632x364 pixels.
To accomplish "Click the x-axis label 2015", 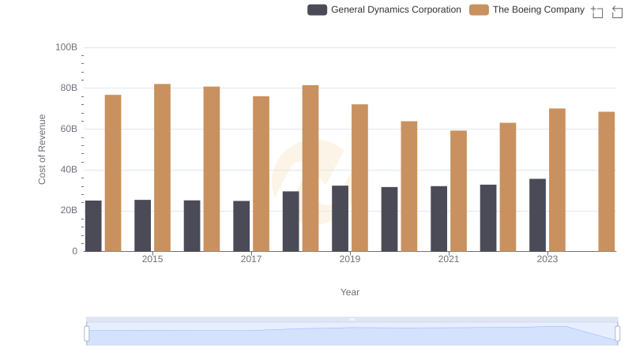I will (152, 259).
